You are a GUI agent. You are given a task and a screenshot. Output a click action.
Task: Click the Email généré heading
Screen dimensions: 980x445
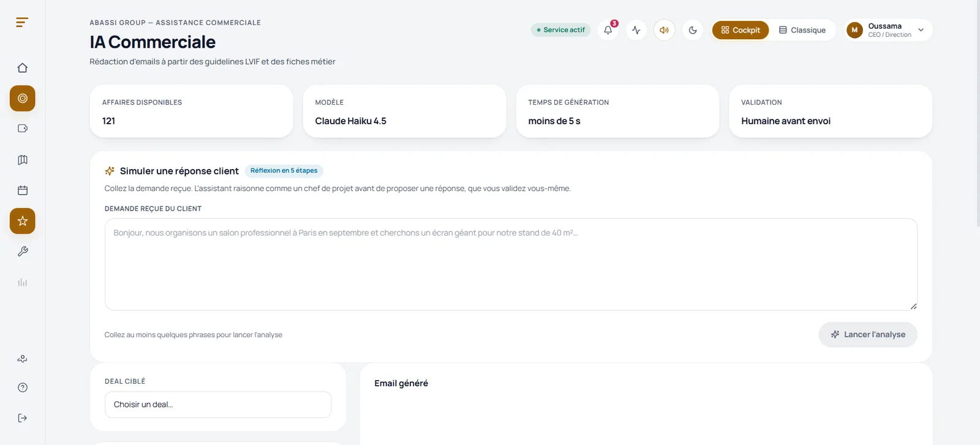(401, 383)
